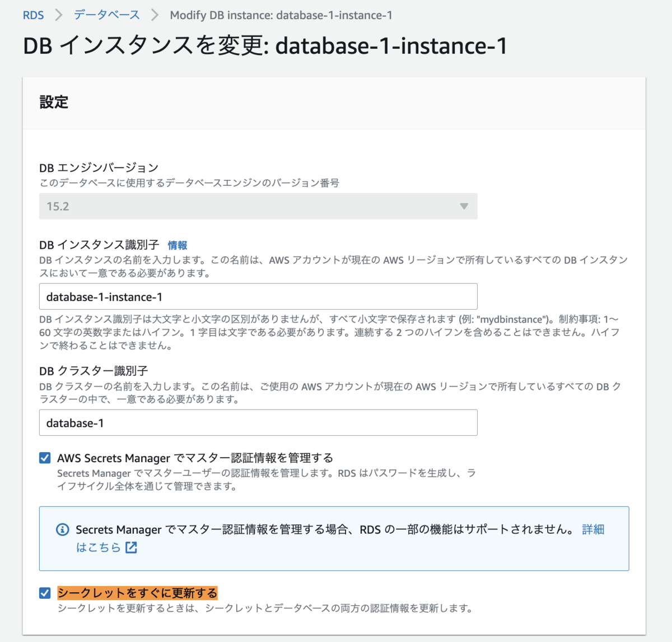
Task: Click the page title DB インスタンスを変更
Action: [265, 45]
